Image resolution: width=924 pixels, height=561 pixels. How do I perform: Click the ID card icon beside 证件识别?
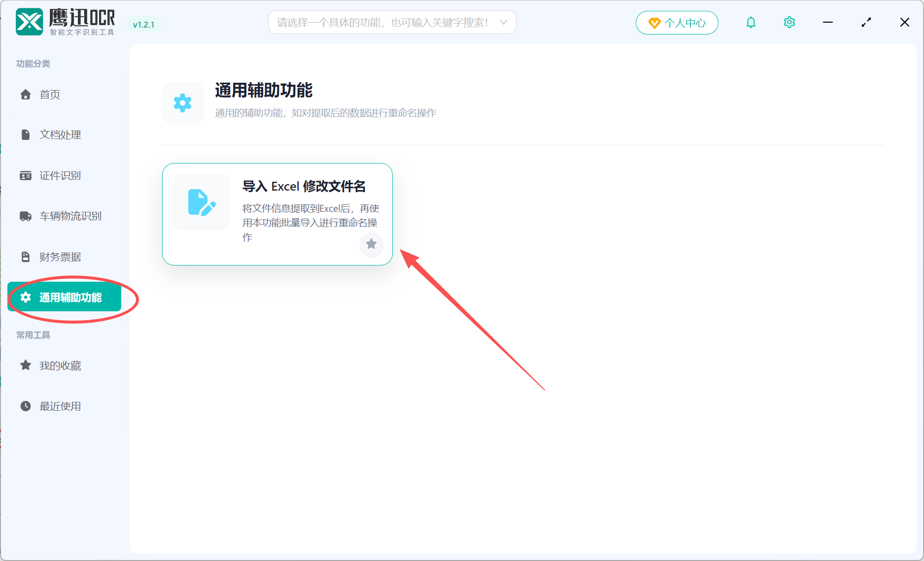26,176
